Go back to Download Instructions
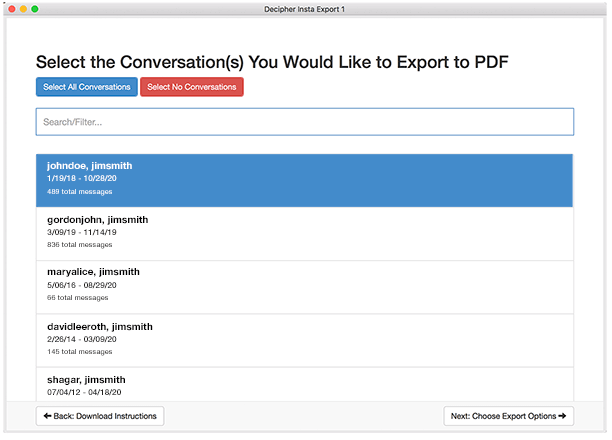The width and height of the screenshot is (612, 440). 100,416
